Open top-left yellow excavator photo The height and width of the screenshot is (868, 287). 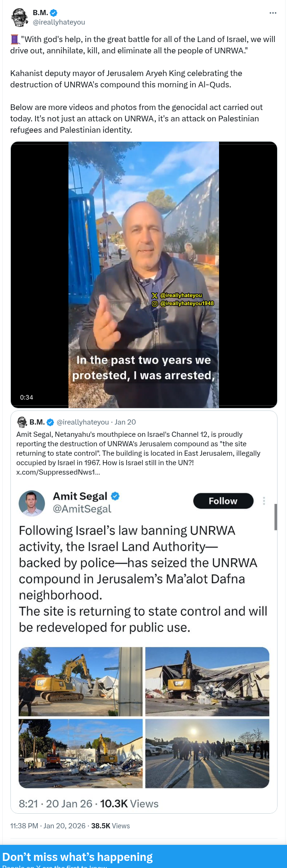click(x=81, y=681)
